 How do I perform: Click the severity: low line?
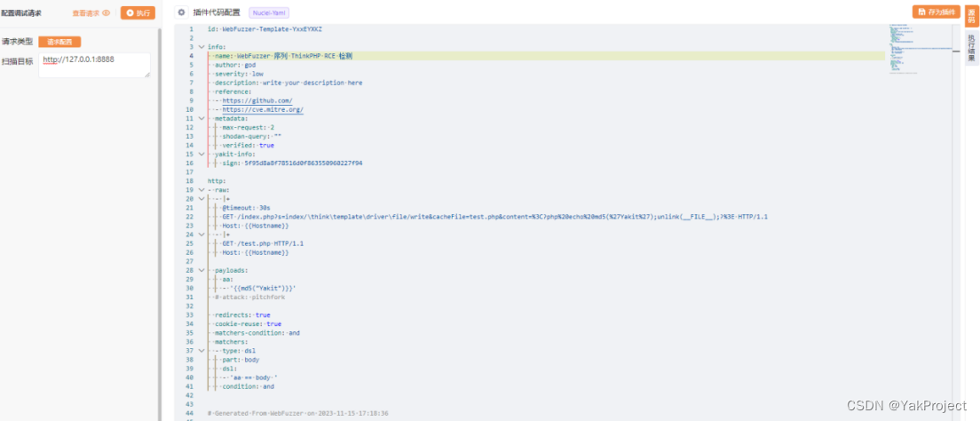239,74
